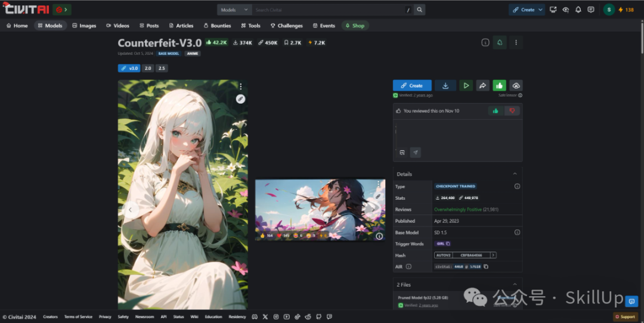644x323 pixels.
Task: Click the heart reaction on the landscape image
Action: pyautogui.click(x=283, y=235)
